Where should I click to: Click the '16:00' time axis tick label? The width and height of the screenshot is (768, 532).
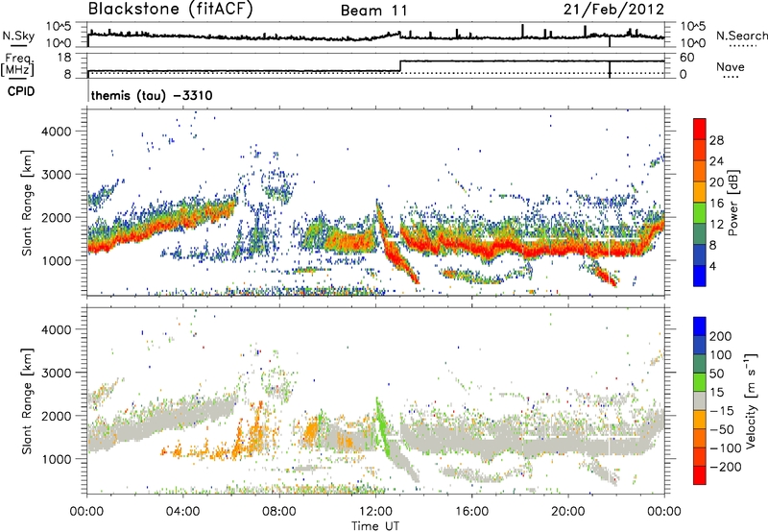click(471, 512)
